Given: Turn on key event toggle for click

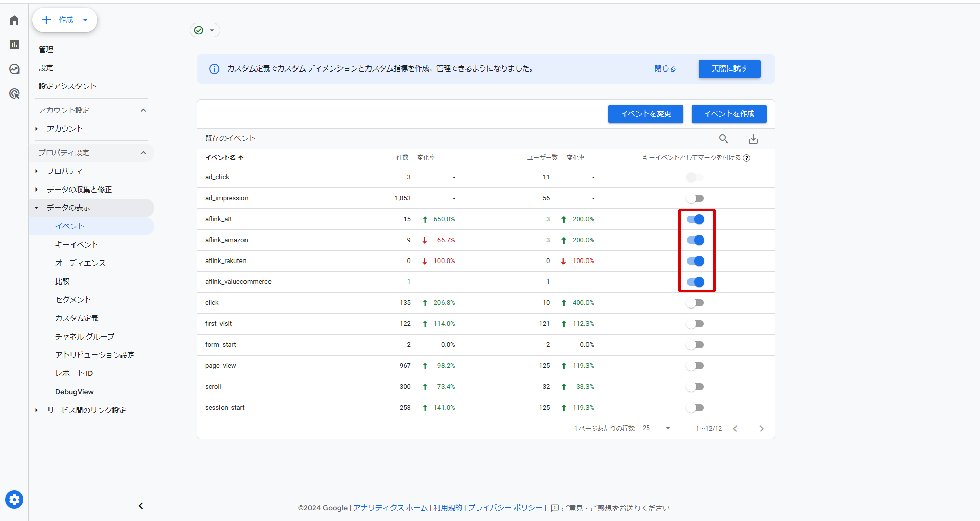Looking at the screenshot, I should coord(695,303).
